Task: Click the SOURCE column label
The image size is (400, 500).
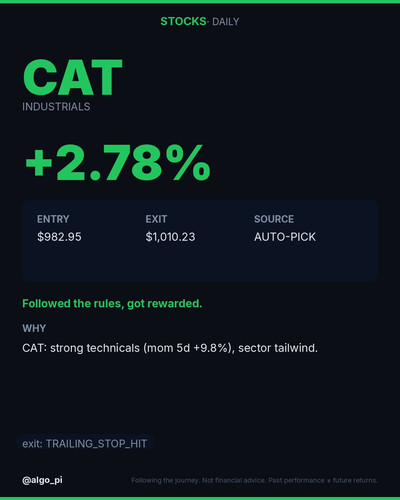Action: tap(274, 219)
